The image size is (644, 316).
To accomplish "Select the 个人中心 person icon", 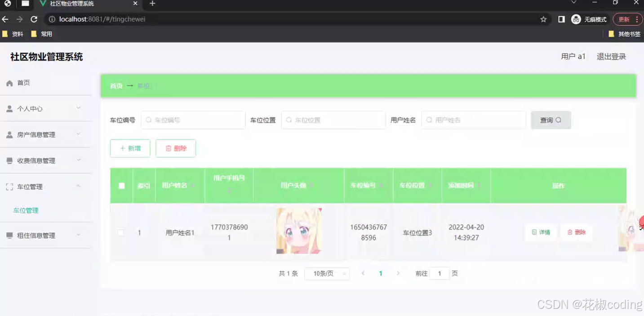I will (x=9, y=108).
